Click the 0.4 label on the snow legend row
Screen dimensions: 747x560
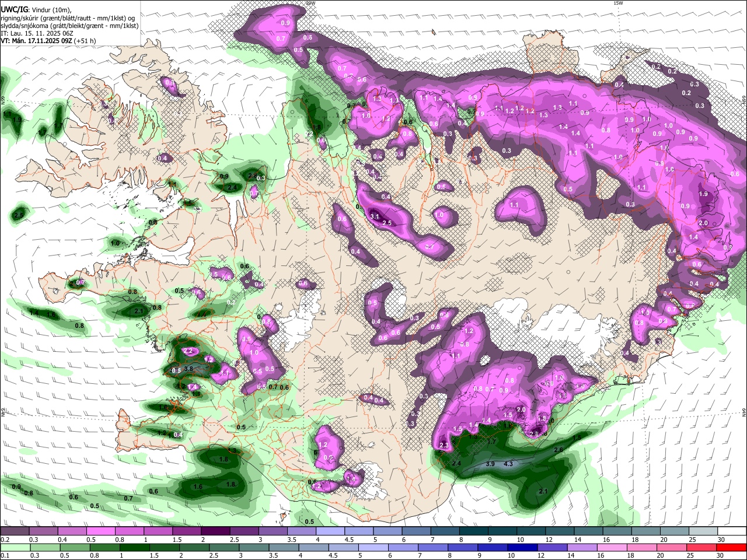pyautogui.click(x=62, y=540)
